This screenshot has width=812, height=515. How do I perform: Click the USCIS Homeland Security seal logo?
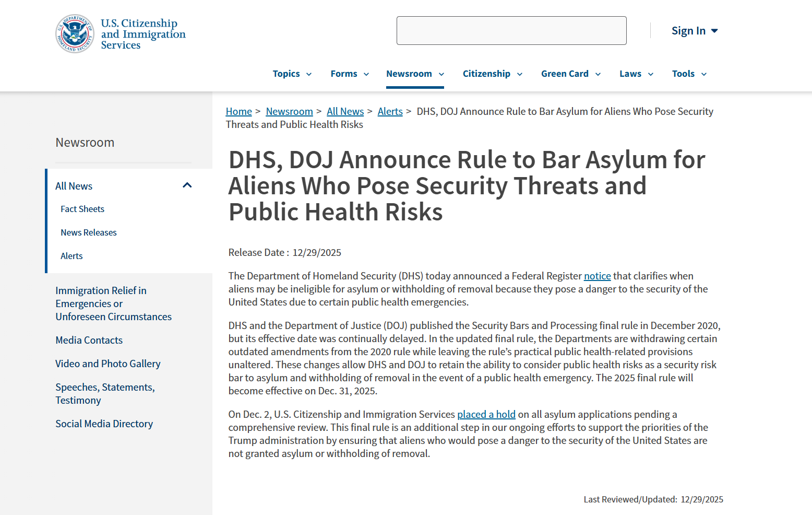pyautogui.click(x=75, y=34)
